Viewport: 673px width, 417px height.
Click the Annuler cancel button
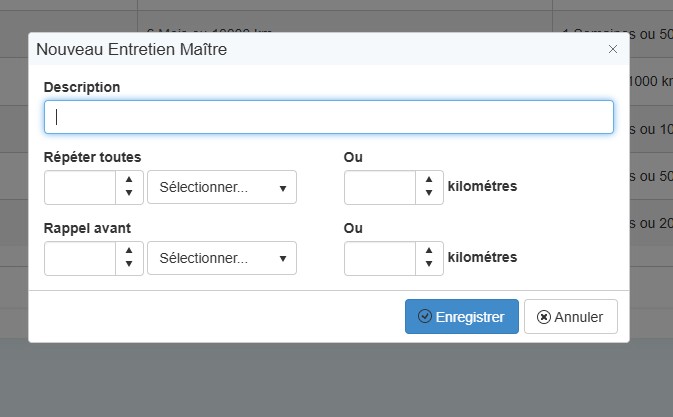[570, 317]
